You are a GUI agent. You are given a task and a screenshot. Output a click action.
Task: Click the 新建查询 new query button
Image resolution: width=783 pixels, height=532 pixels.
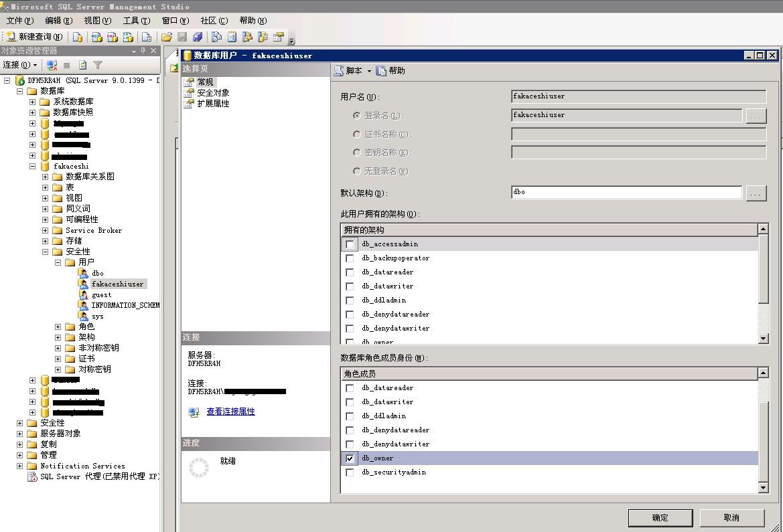tap(34, 37)
